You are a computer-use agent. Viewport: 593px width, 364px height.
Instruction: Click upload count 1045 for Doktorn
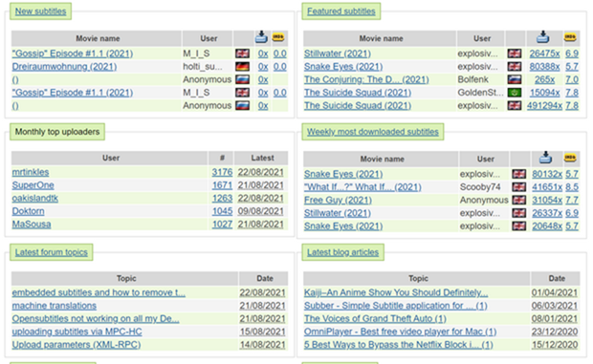[x=222, y=211]
